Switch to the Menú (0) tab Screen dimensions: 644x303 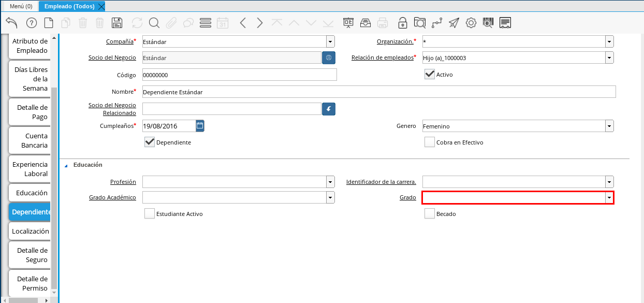point(21,6)
